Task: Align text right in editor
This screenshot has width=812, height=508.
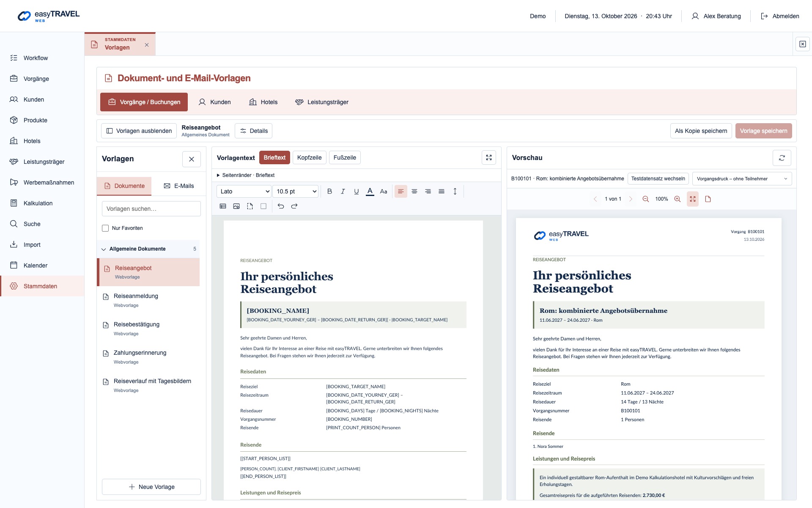Action: click(428, 191)
